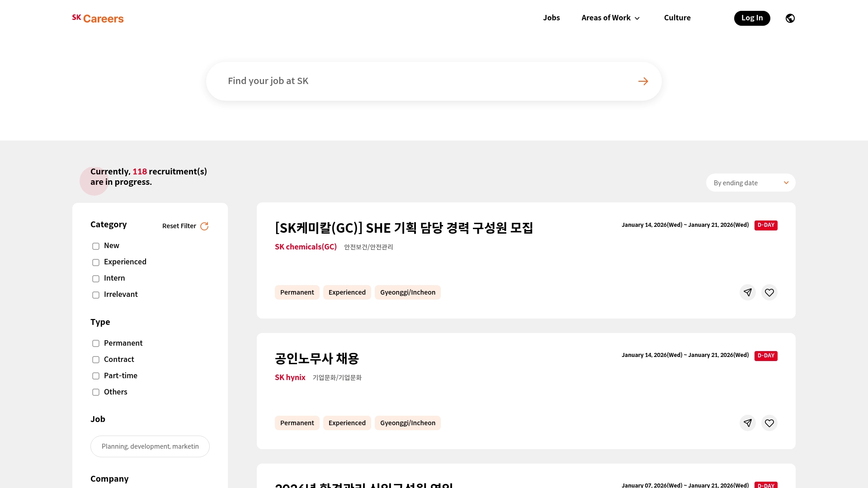The image size is (868, 488).
Task: Share the SK케미칼 SHE 기획 job posting
Action: (748, 292)
